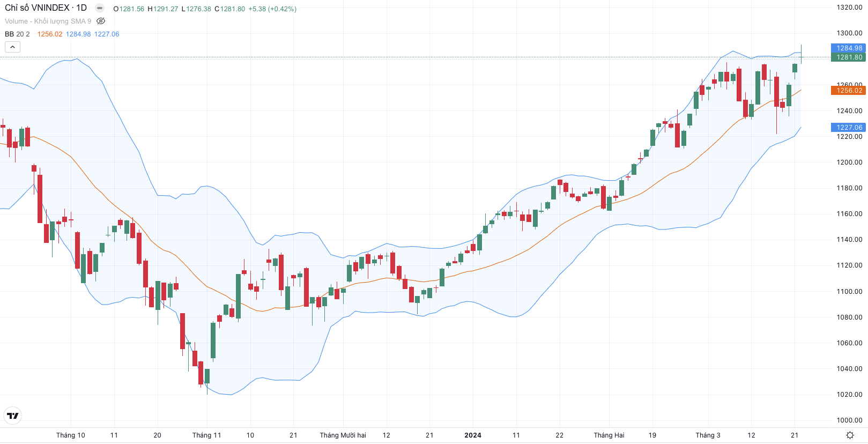Image resolution: width=868 pixels, height=444 pixels.
Task: Click the +5.38 (+0.42%) change value
Action: tap(272, 9)
